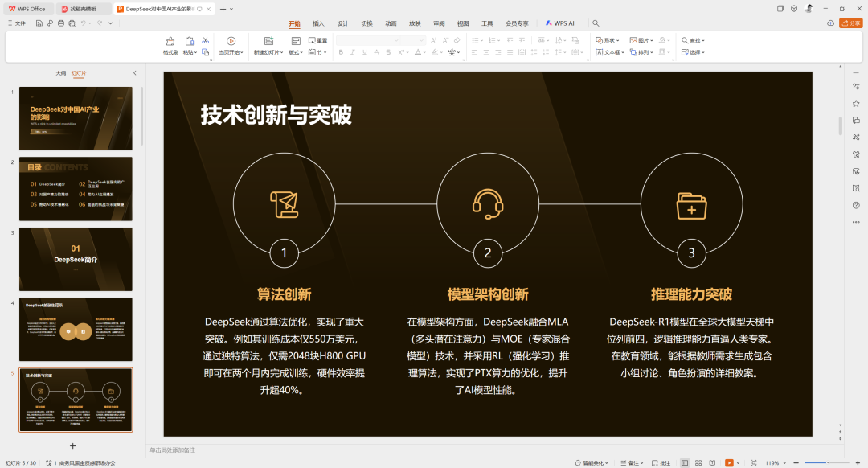Open the ribbon search magnifier icon
The image size is (868, 468).
tap(596, 23)
